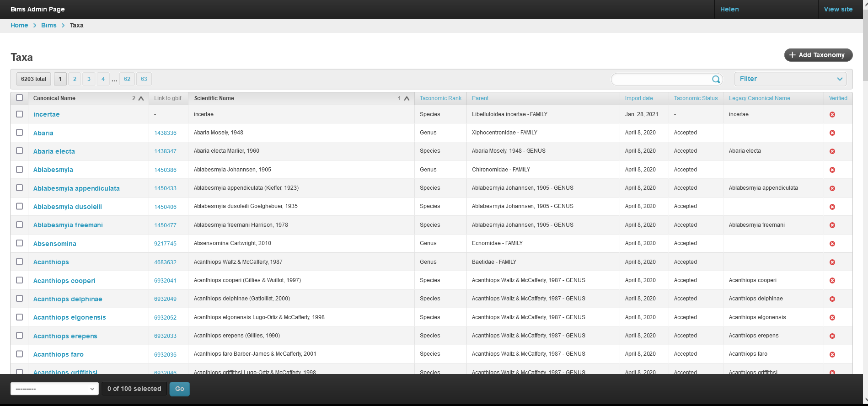Sort by Import date column
868x406 pixels.
click(639, 98)
